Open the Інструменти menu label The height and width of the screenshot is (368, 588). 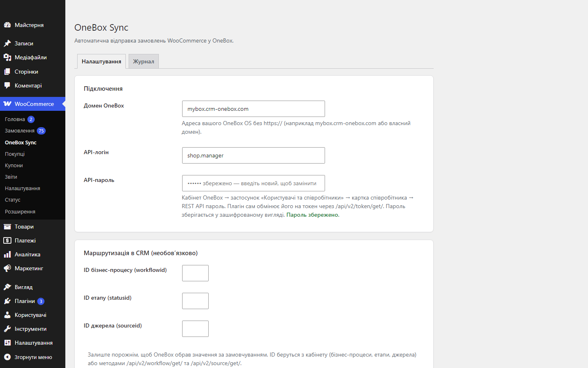point(31,329)
